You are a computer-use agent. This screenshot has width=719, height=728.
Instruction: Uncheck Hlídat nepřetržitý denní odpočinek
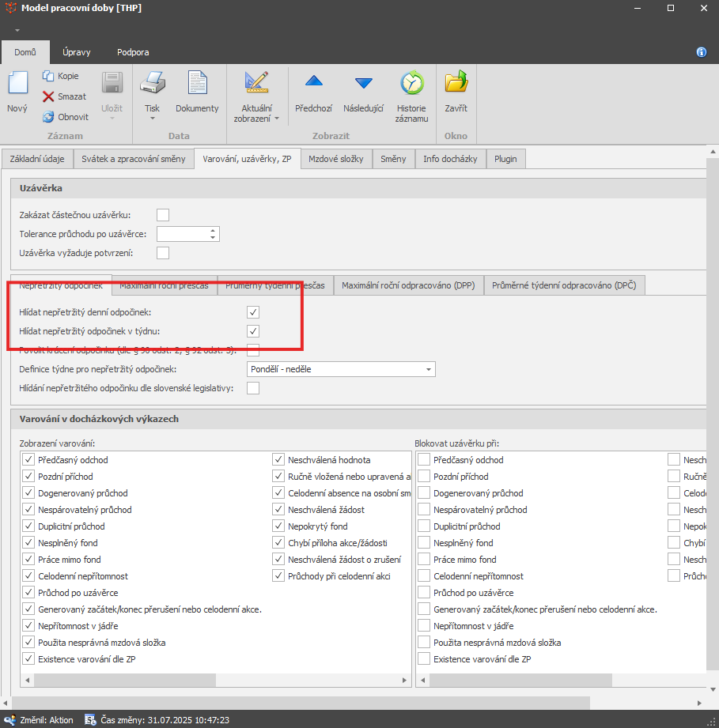[253, 312]
